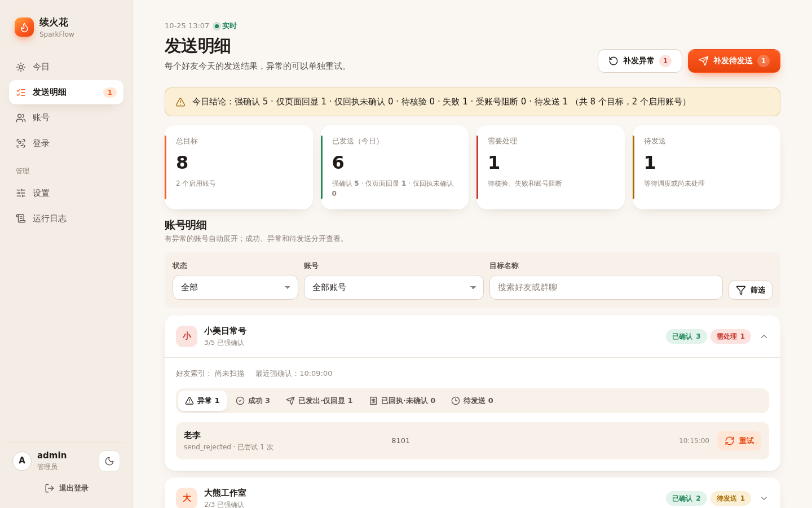Image resolution: width=812 pixels, height=508 pixels.
Task: Click the 待发送 1 badge on 大熊工作室
Action: tap(731, 498)
